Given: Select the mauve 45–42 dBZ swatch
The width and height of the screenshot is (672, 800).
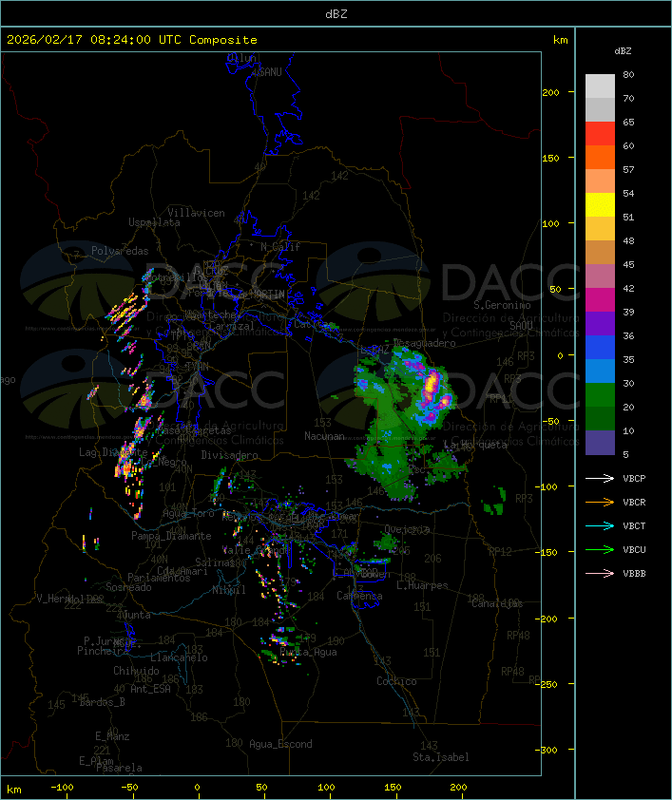Looking at the screenshot, I should pos(600,276).
